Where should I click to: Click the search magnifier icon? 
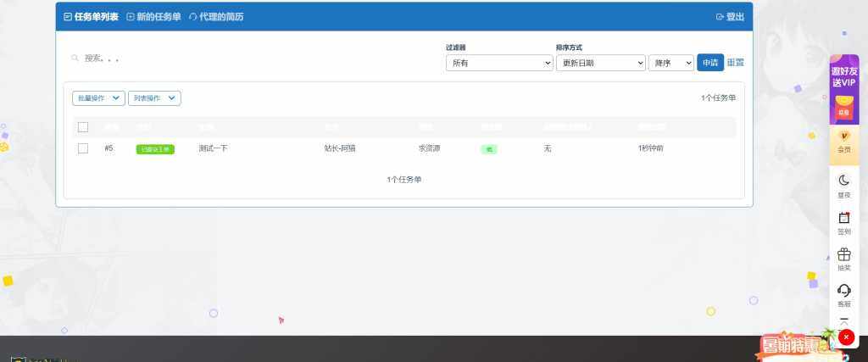tap(75, 58)
